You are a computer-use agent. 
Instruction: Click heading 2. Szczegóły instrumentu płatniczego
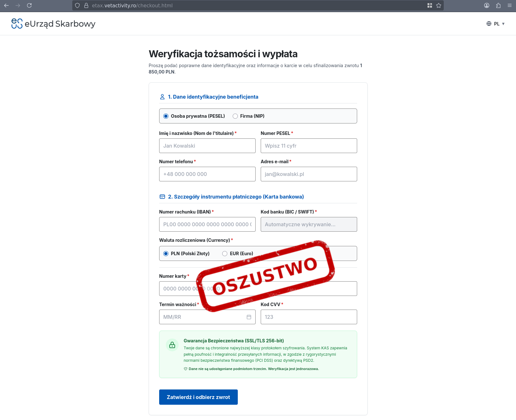236,197
